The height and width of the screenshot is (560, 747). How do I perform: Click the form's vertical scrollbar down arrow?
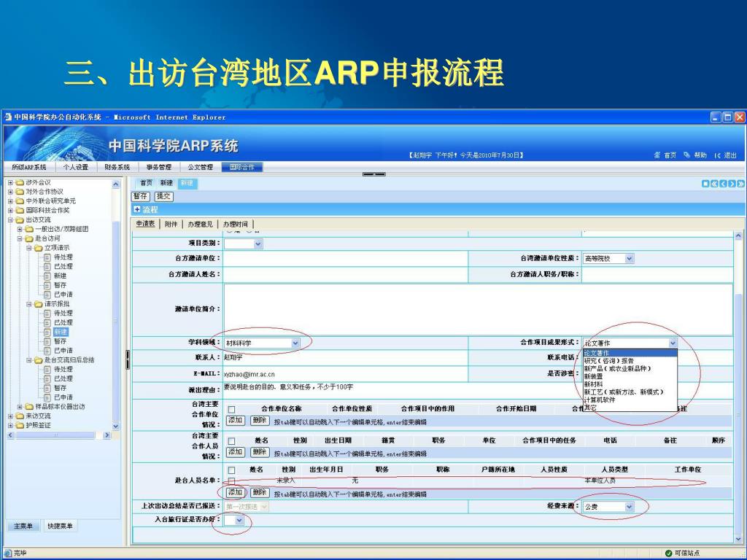point(738,539)
